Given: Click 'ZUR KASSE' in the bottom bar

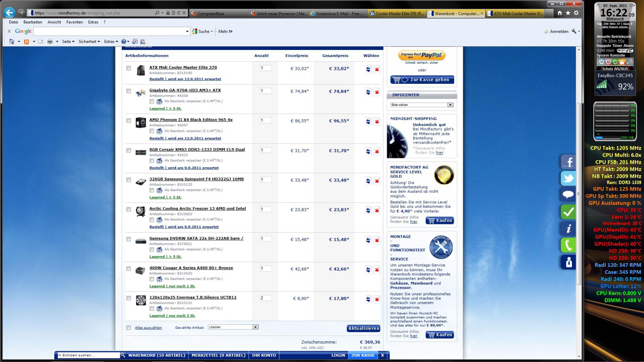Looking at the screenshot, I should pyautogui.click(x=363, y=355).
